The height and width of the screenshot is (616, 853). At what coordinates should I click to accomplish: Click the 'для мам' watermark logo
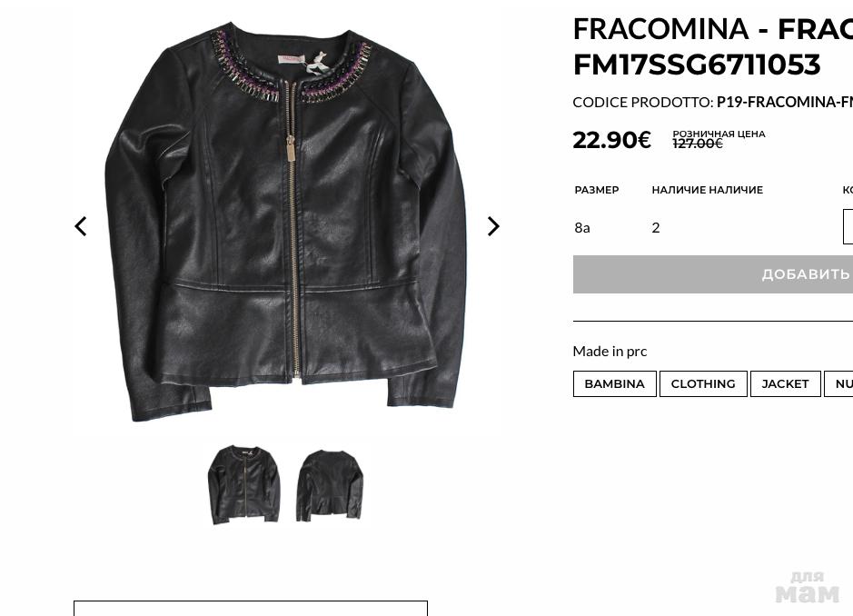(807, 587)
